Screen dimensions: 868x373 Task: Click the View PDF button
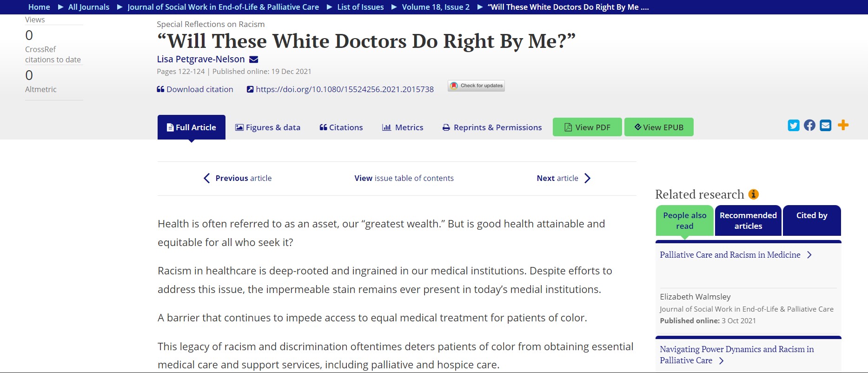click(587, 127)
